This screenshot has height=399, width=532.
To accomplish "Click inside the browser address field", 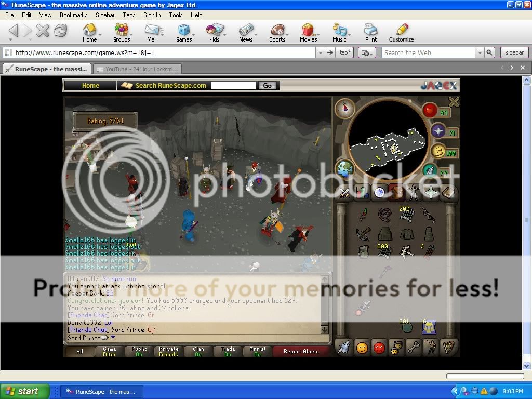I will point(156,52).
